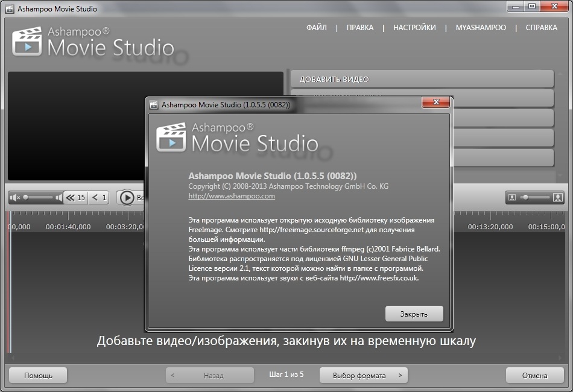Click the line mentioning http://www.freesfx.co.uk

303,278
